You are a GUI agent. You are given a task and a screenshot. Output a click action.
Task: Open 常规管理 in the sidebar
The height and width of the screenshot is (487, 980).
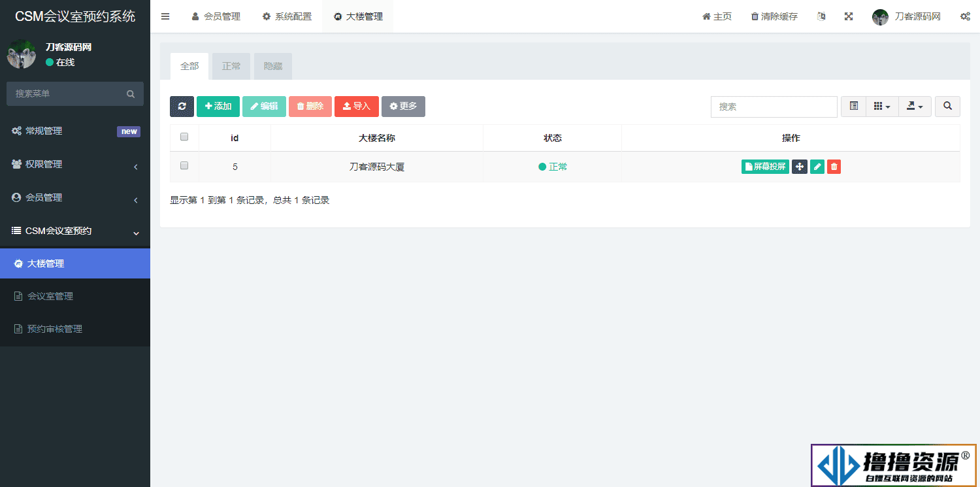tap(75, 131)
